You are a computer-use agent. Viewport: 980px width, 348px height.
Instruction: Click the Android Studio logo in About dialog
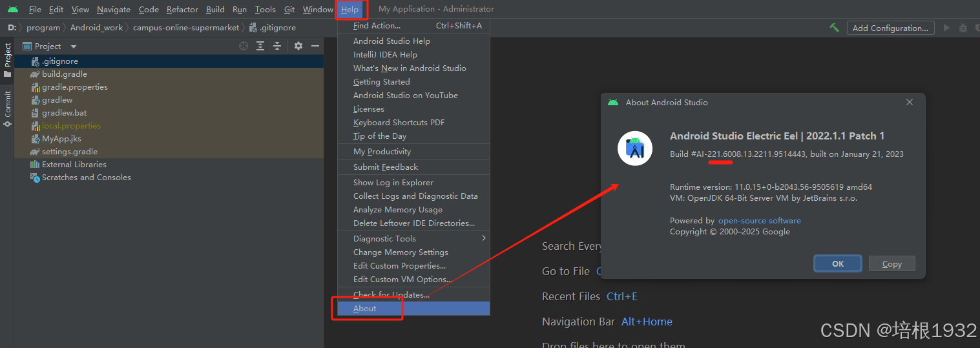[635, 148]
